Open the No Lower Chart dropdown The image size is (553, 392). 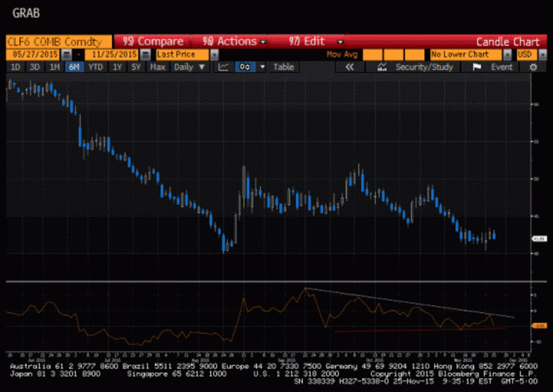tap(507, 54)
